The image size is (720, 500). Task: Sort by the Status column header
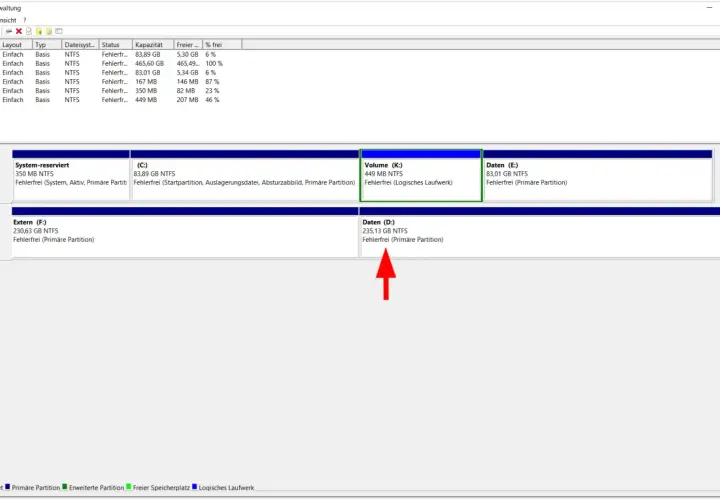coord(116,45)
